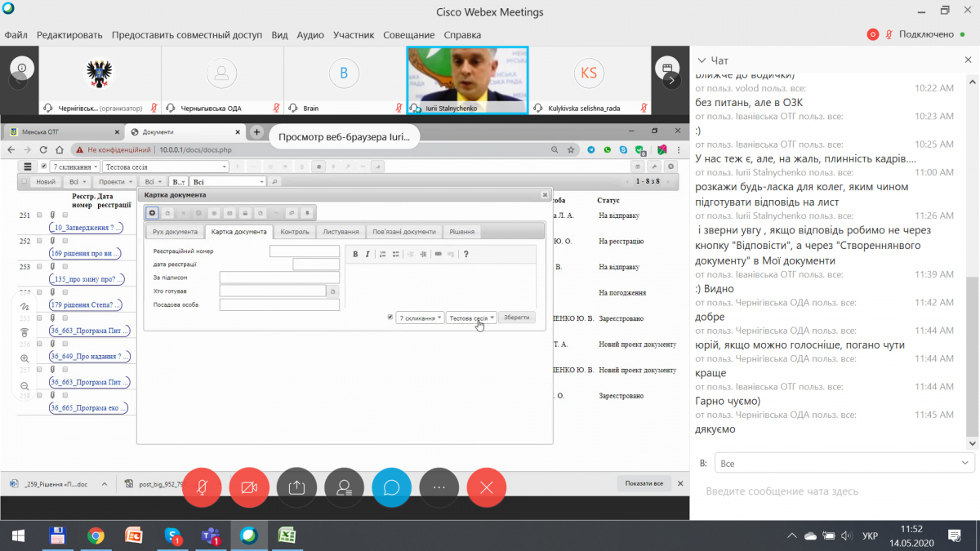Viewport: 980px width, 551px height.
Task: Click the zoom in magnifier icon
Action: (24, 358)
